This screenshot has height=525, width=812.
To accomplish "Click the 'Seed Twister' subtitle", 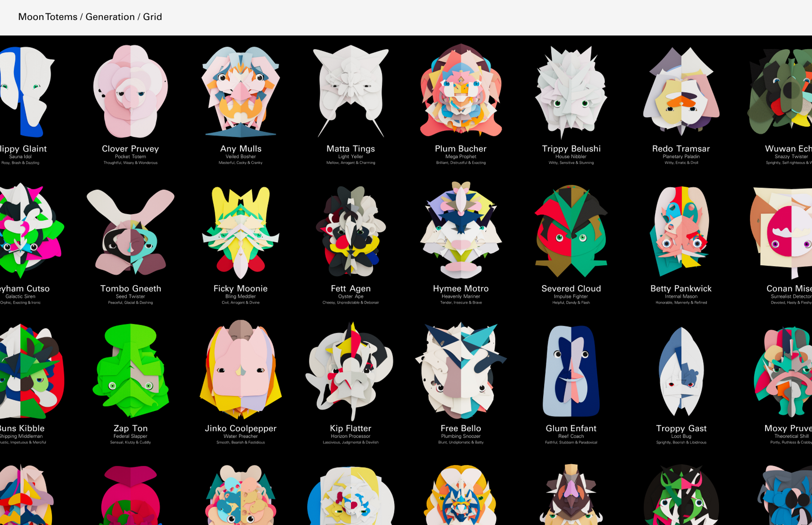I will click(130, 296).
